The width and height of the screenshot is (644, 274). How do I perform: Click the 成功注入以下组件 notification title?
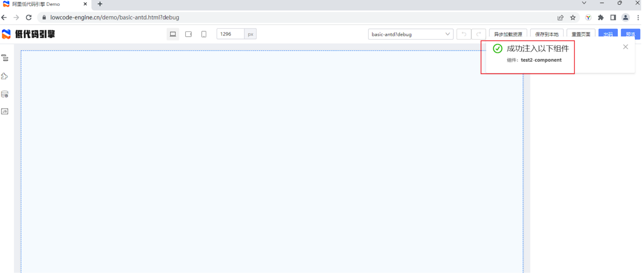538,48
